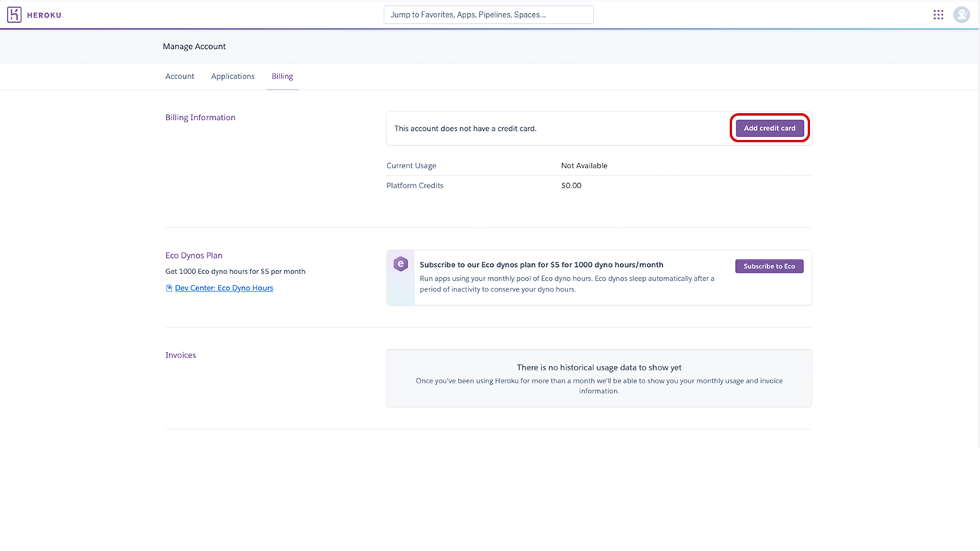Click the no historical usage data panel
This screenshot has height=551, width=980.
(x=599, y=378)
